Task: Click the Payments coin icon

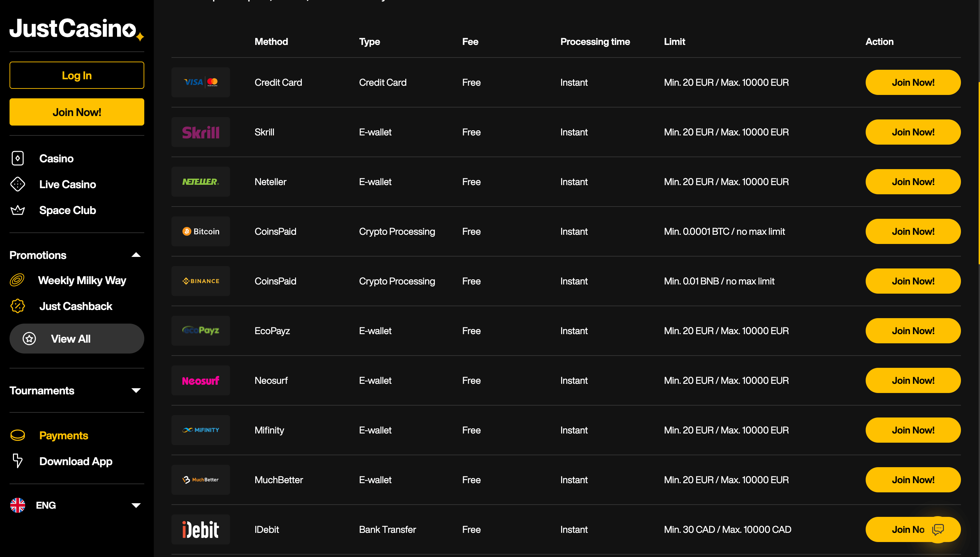Action: coord(18,435)
